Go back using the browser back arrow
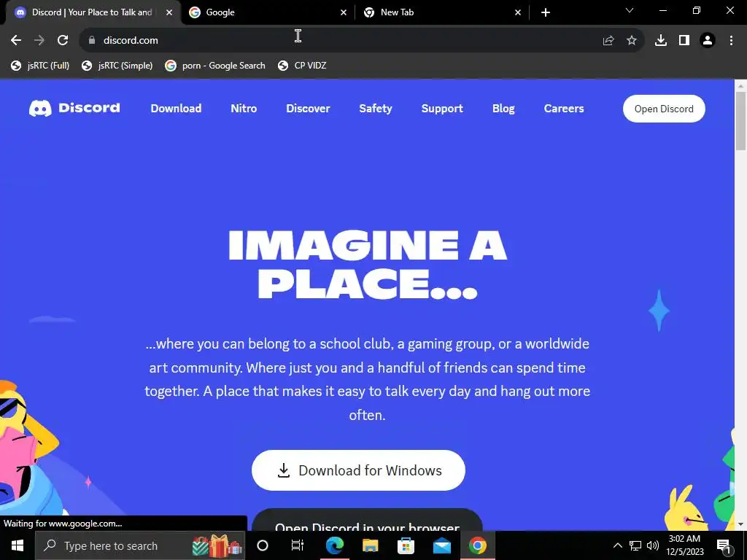 [x=16, y=41]
